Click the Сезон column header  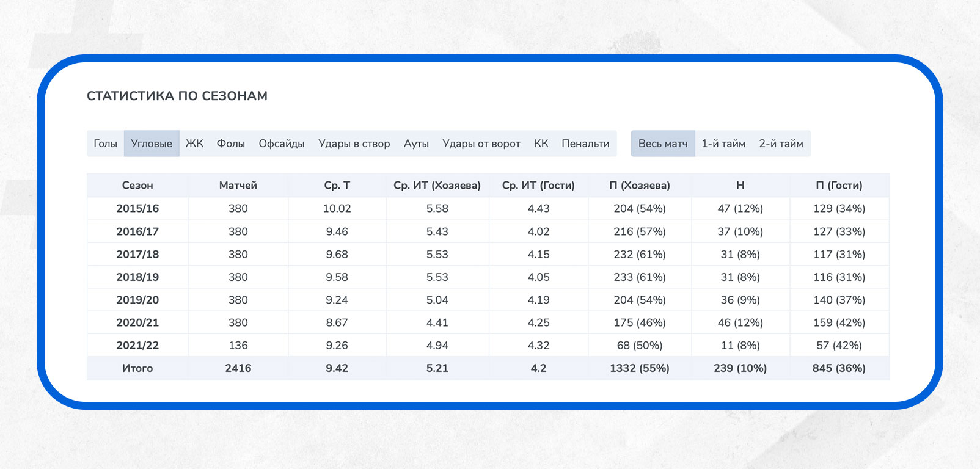(137, 186)
